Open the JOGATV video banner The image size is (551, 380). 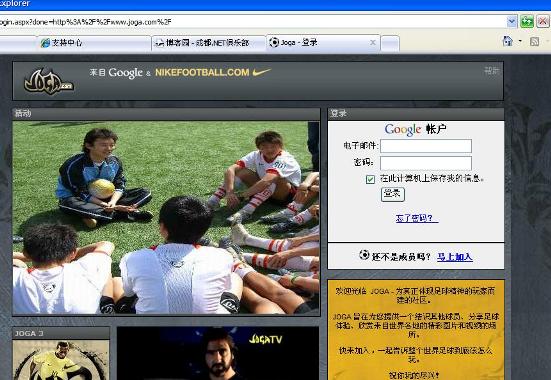pyautogui.click(x=218, y=353)
